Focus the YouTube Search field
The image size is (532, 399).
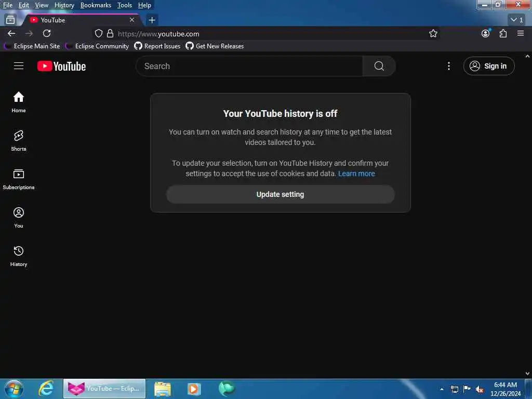point(249,66)
